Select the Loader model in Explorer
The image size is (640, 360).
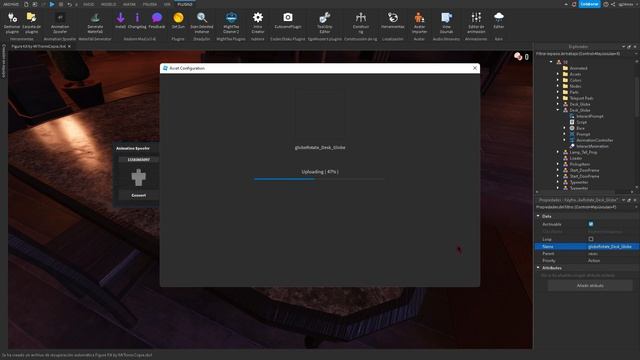pos(576,158)
